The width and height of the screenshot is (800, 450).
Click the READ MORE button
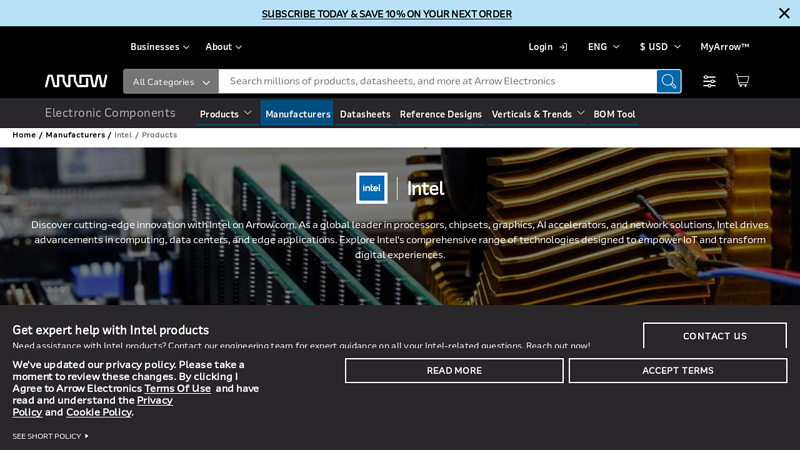454,370
